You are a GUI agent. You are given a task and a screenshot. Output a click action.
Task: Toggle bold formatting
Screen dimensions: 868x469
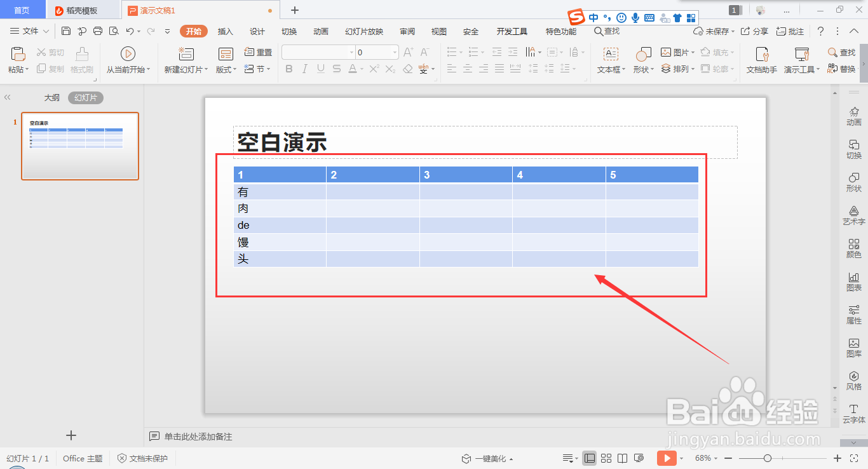(x=288, y=69)
